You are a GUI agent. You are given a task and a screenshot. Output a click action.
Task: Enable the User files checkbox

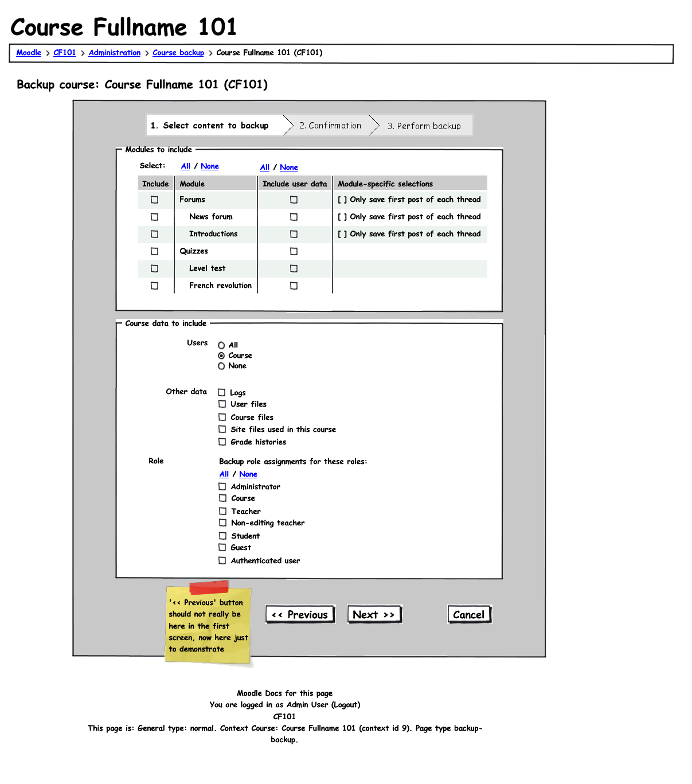point(222,404)
